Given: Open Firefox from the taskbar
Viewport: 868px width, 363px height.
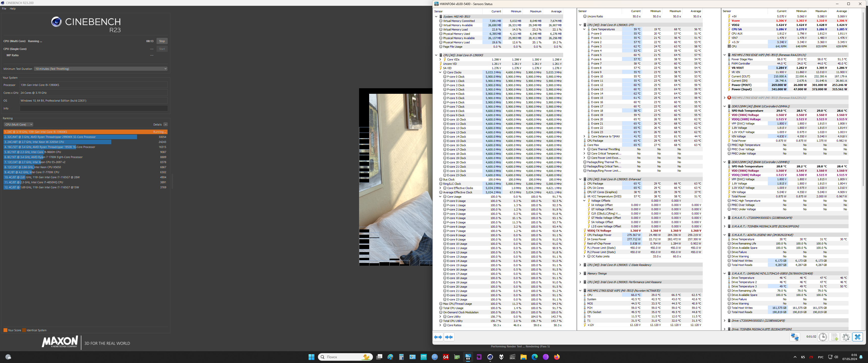Looking at the screenshot, I should (x=557, y=357).
